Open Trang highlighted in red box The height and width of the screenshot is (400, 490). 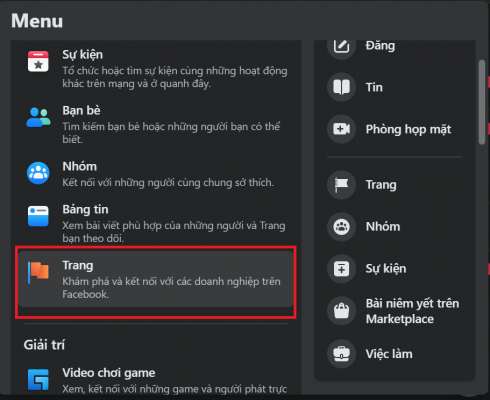click(156, 279)
